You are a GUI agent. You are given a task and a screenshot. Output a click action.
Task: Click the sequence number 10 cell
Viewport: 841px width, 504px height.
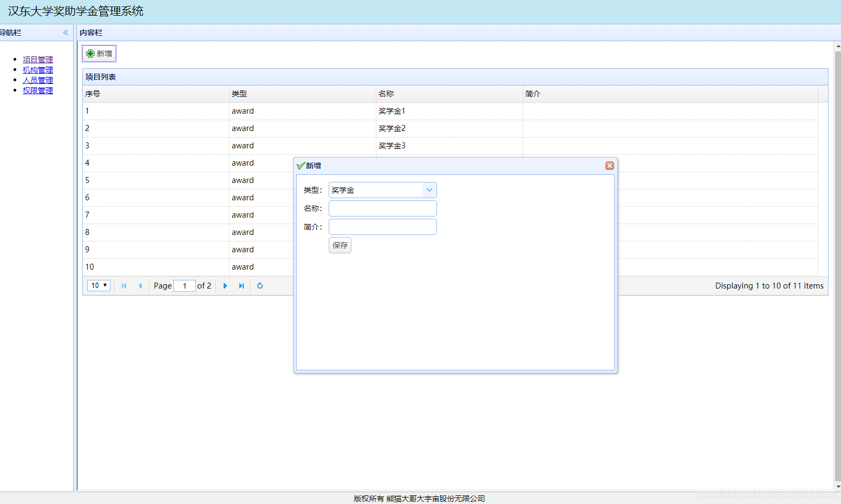click(x=156, y=267)
